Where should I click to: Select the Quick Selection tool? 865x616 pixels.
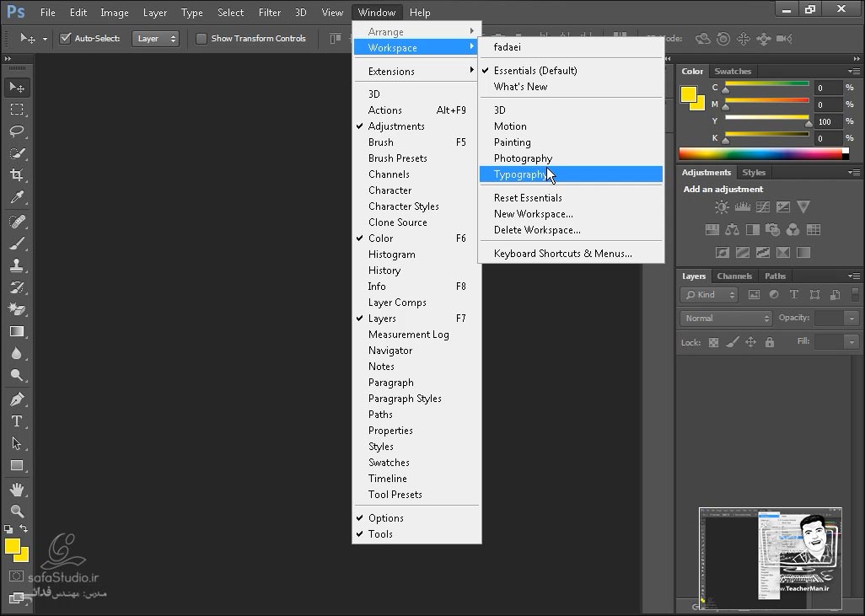point(17,153)
